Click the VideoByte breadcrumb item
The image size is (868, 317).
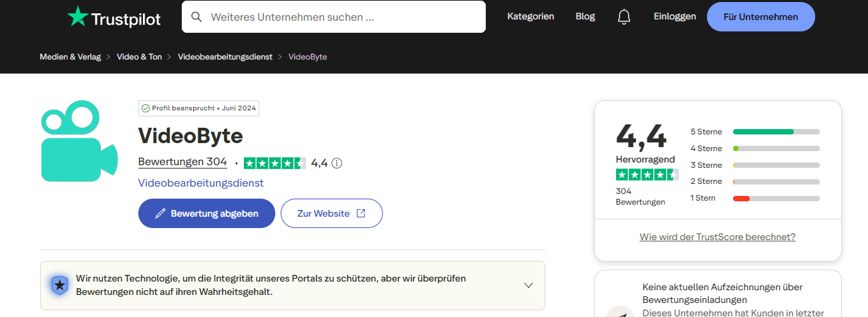click(307, 57)
